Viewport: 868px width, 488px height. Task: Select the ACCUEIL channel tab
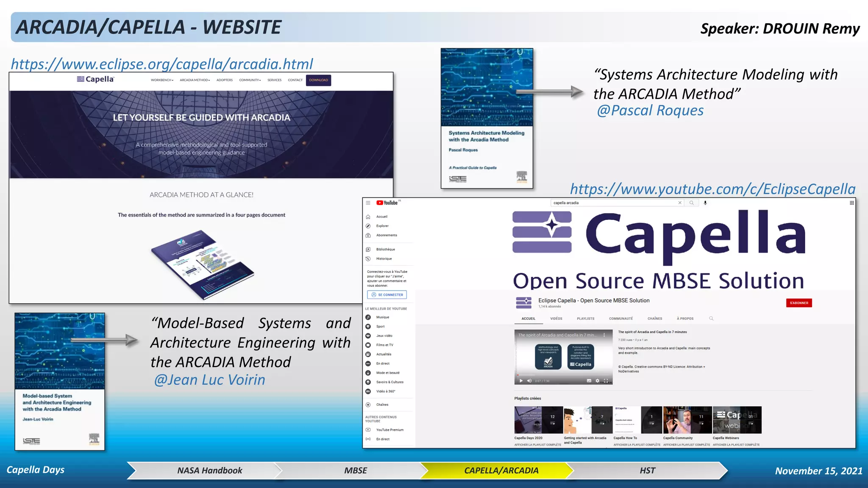click(x=528, y=319)
